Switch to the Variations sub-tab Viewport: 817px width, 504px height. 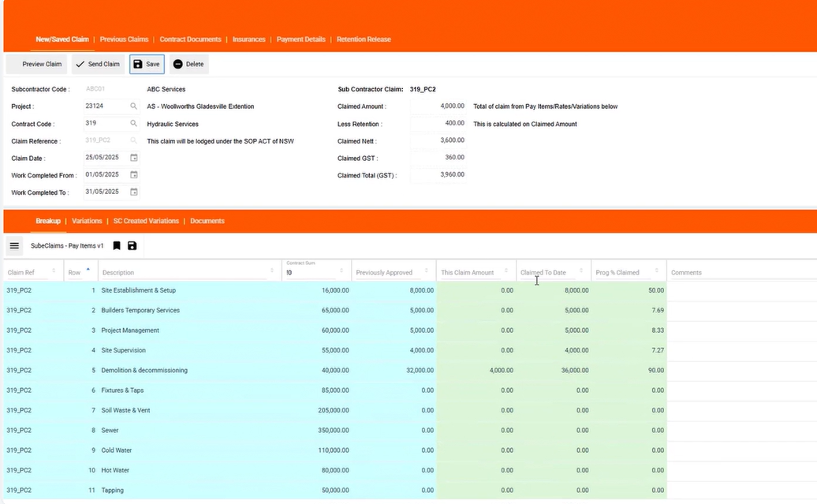click(87, 221)
